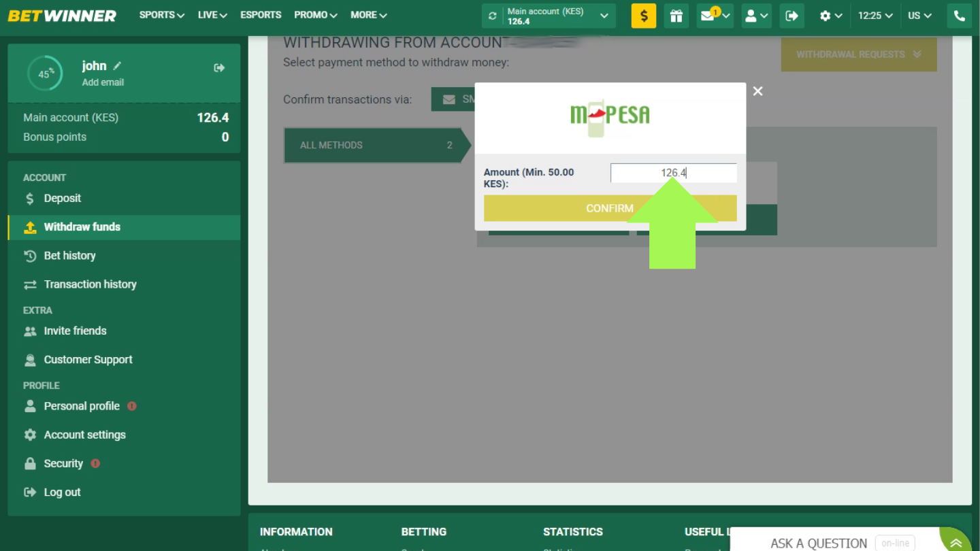Click the pencil edit icon beside john
The image size is (980, 551).
pos(117,66)
